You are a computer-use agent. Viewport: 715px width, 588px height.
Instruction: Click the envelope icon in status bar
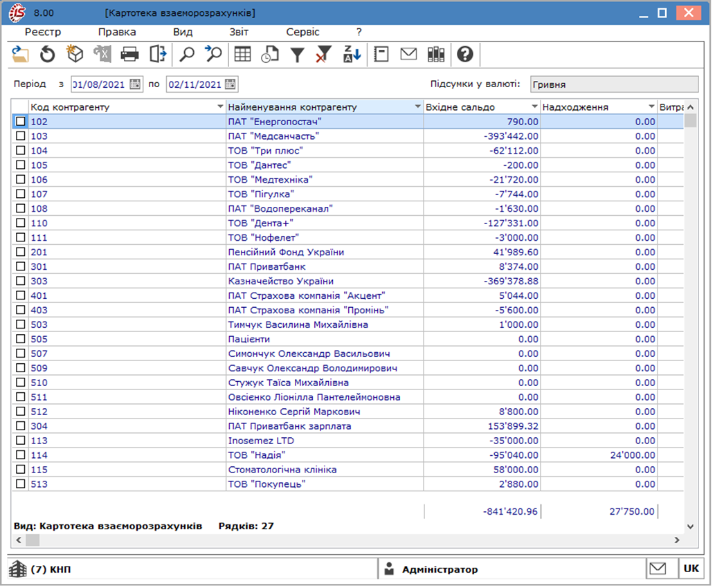pyautogui.click(x=658, y=569)
